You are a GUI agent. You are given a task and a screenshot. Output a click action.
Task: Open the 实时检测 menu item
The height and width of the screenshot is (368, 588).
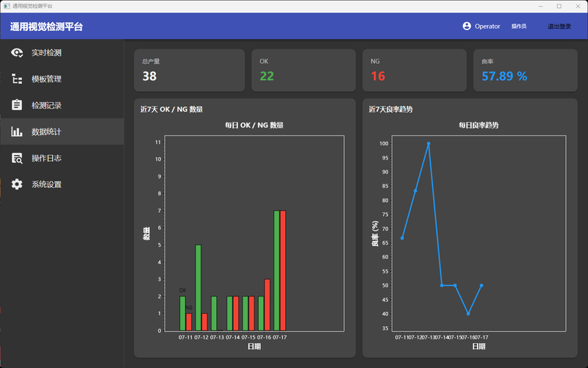click(x=62, y=53)
